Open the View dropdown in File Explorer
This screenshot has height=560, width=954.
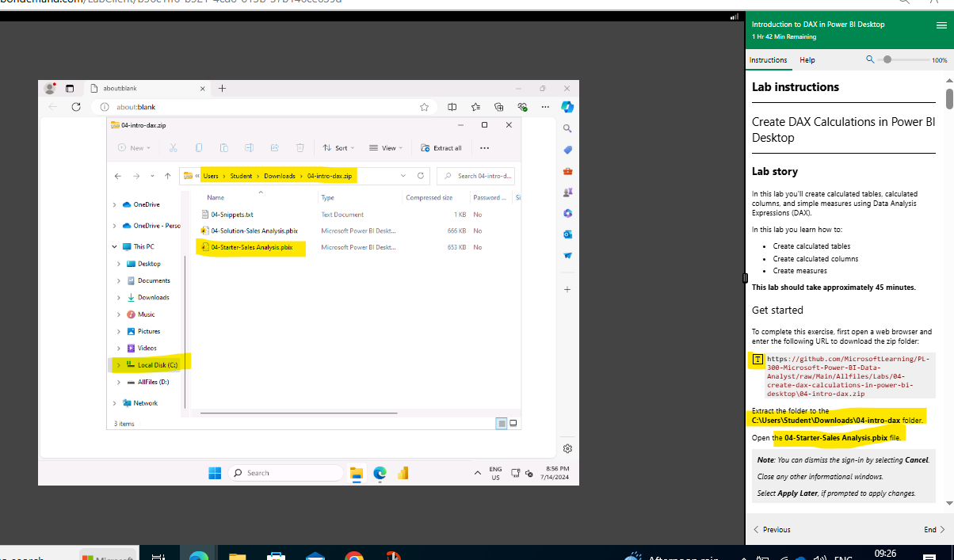click(385, 148)
